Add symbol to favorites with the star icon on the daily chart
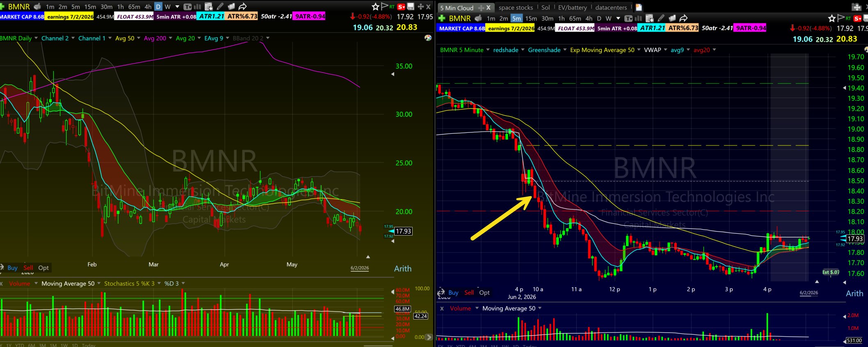Screen dimensions: 868x347 [x=375, y=7]
